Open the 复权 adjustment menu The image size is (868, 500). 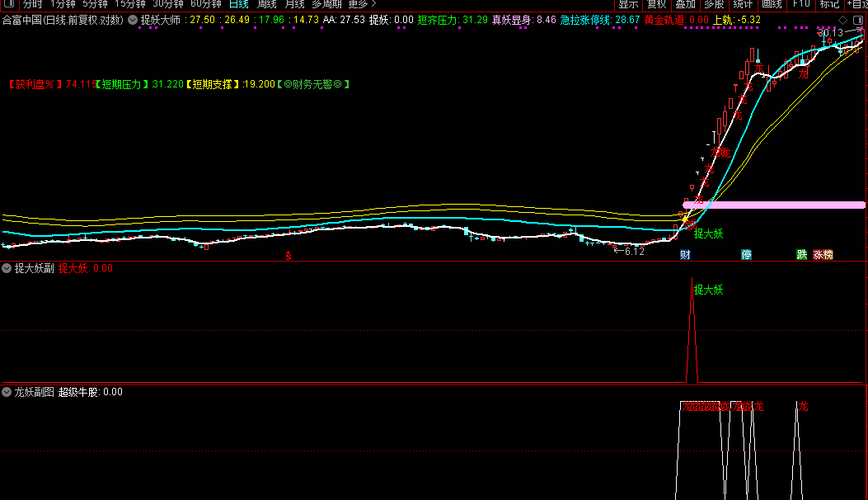click(x=656, y=4)
